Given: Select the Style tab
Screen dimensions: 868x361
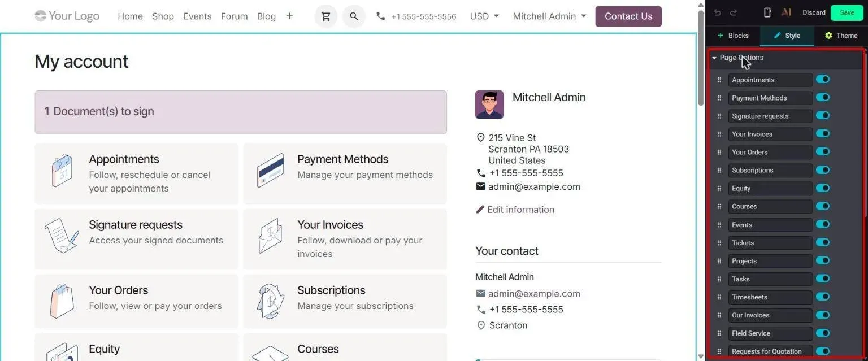Looking at the screenshot, I should pyautogui.click(x=787, y=36).
